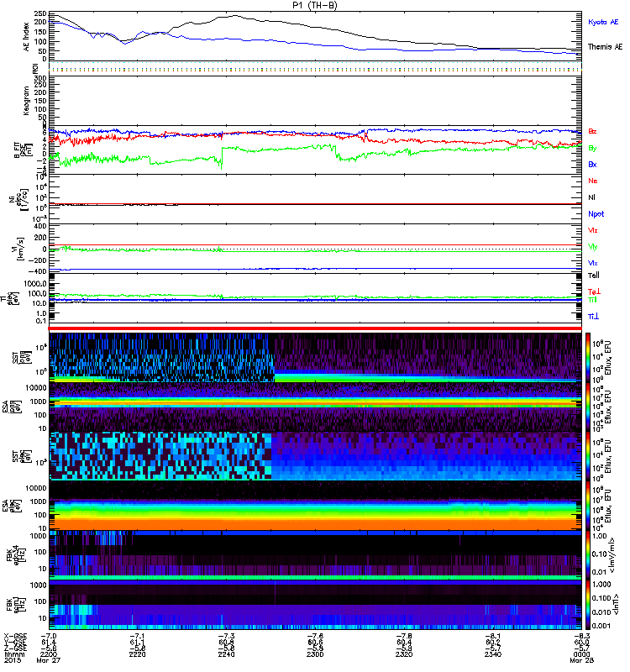
Task: Select the Kyoto AE legend label
Action: tap(603, 22)
